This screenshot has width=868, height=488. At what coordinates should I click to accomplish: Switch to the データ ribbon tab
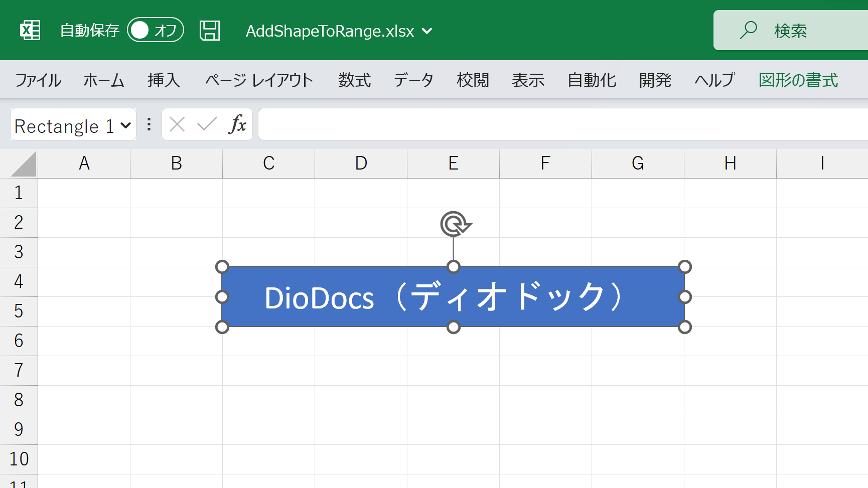click(x=413, y=80)
